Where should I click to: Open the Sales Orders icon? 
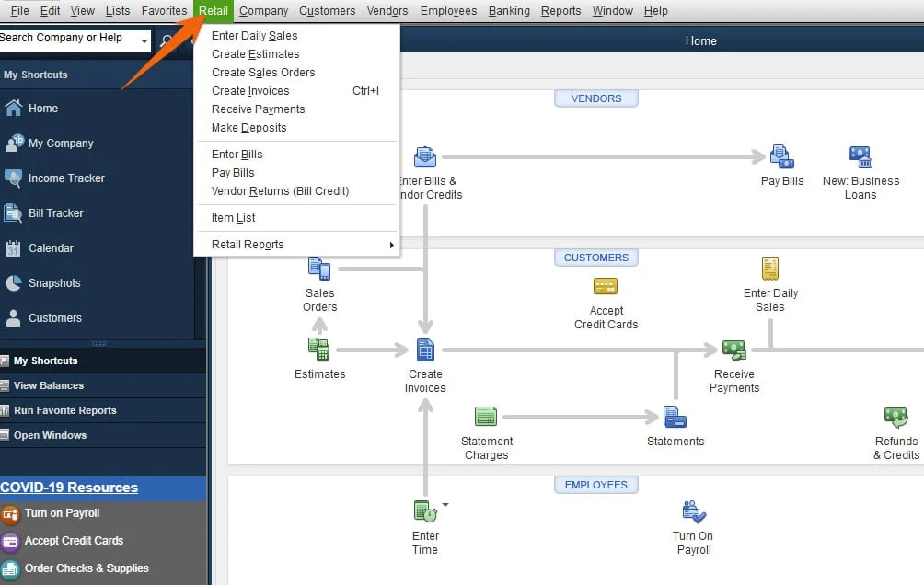(319, 269)
